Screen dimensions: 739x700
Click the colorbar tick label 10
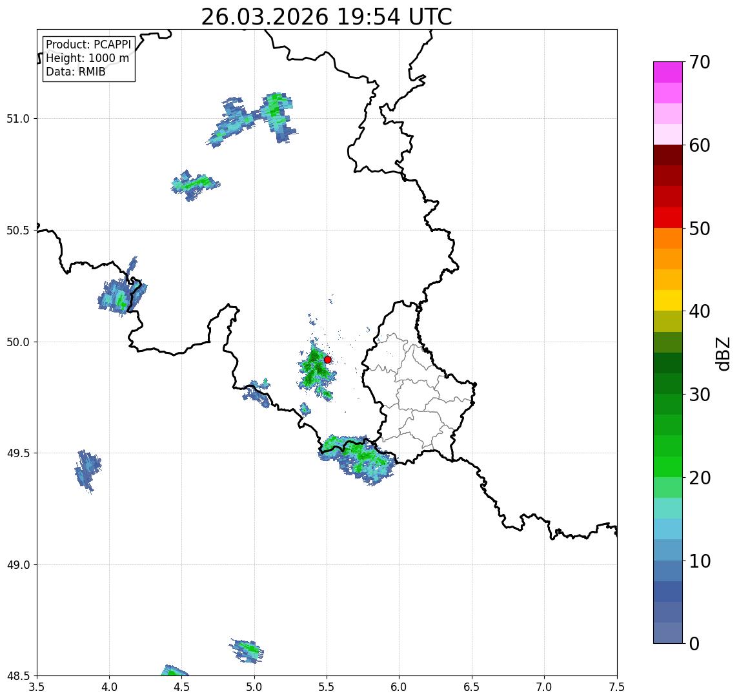[699, 561]
